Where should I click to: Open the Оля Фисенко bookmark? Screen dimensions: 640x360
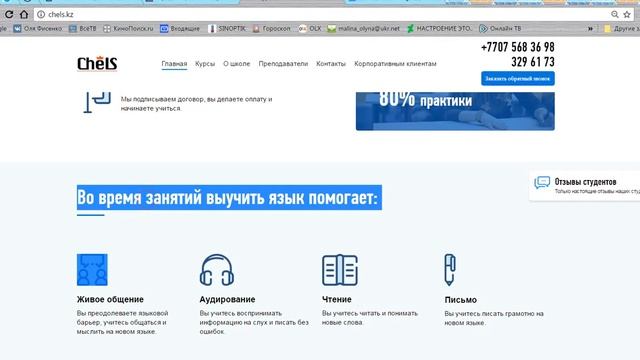click(38, 29)
